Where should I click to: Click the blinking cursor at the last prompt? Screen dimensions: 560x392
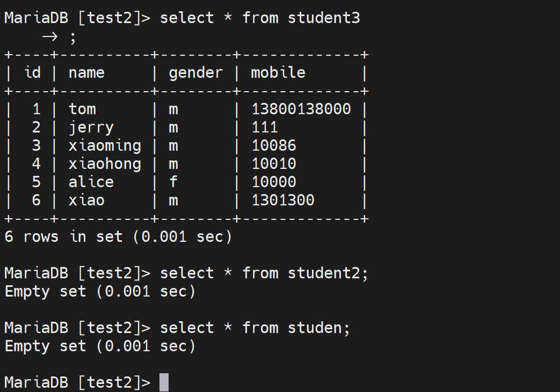point(164,382)
